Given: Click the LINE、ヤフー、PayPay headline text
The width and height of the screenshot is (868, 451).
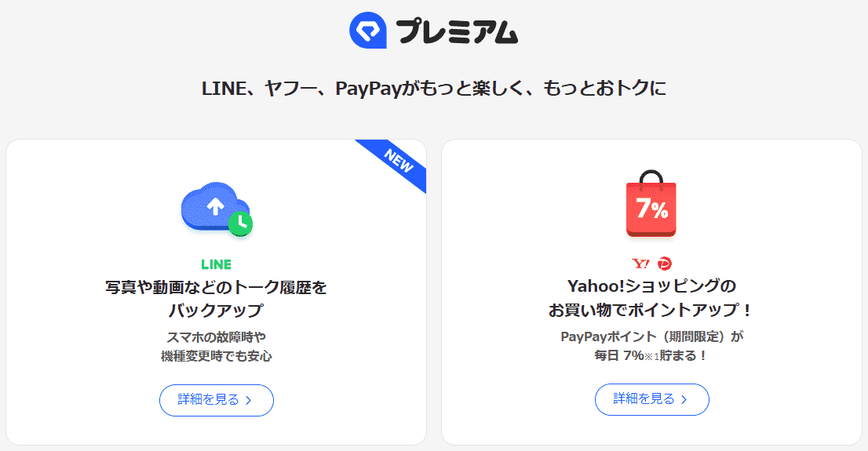Looking at the screenshot, I should pyautogui.click(x=433, y=88).
